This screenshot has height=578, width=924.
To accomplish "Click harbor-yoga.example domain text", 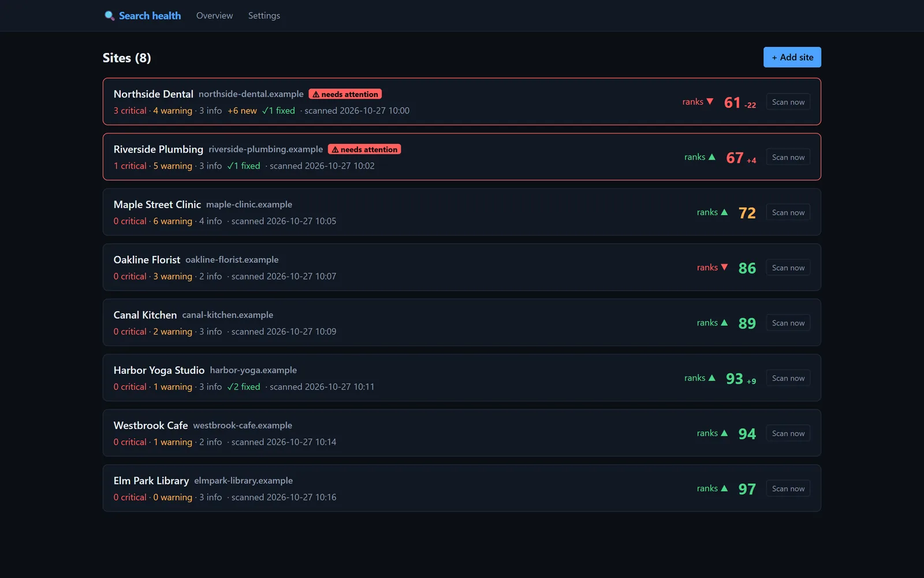I will point(253,370).
